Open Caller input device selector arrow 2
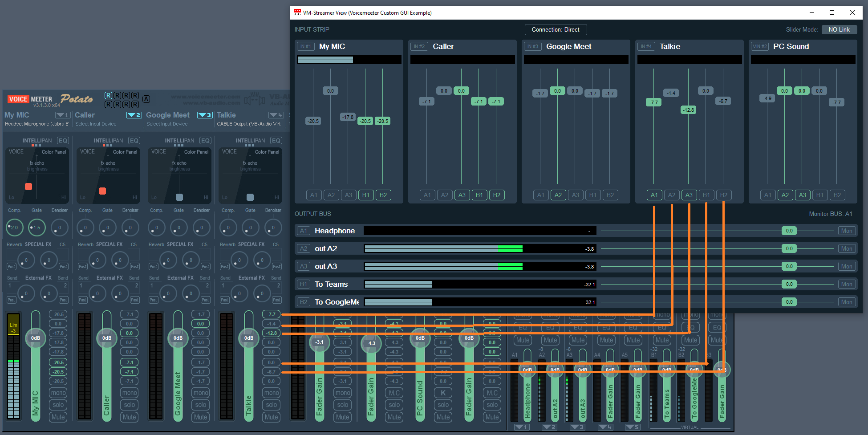Screen dimensions: 868x435 (134, 115)
